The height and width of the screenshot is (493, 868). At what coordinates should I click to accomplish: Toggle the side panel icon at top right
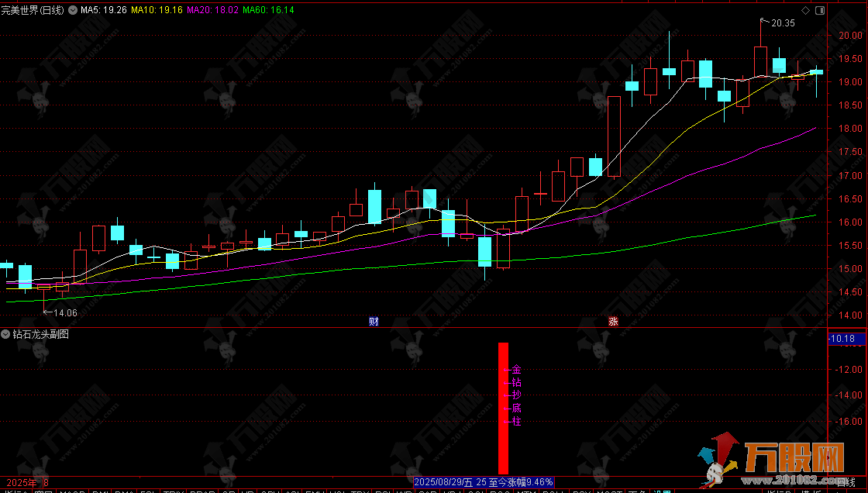tap(820, 10)
